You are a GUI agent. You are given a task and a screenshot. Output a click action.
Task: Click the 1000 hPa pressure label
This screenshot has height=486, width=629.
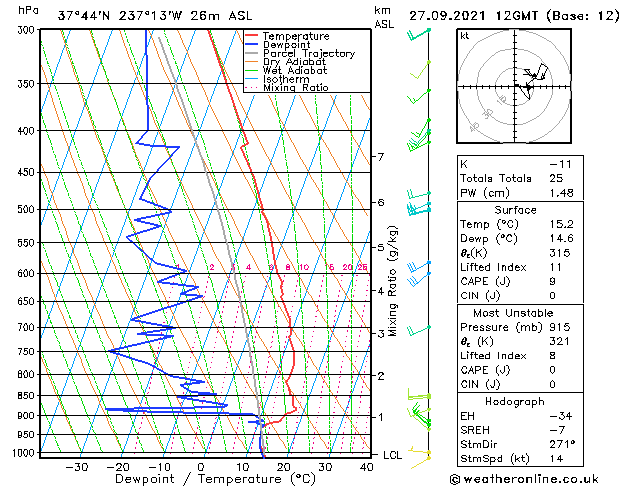26,453
